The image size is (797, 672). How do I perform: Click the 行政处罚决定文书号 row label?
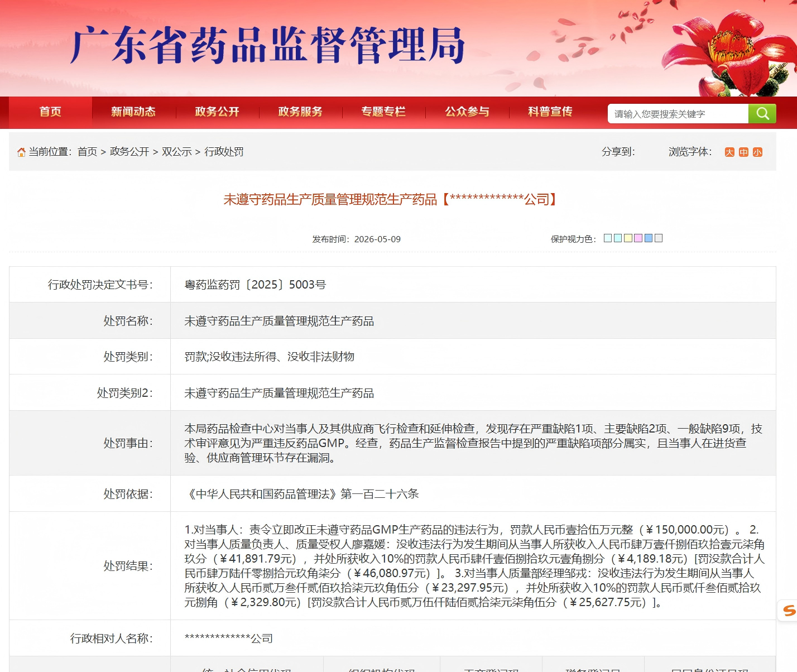coord(100,285)
